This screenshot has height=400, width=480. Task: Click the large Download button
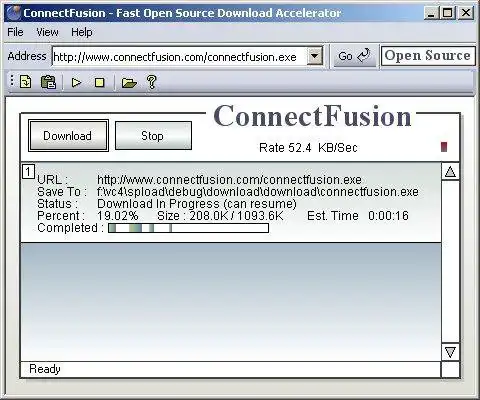click(68, 136)
